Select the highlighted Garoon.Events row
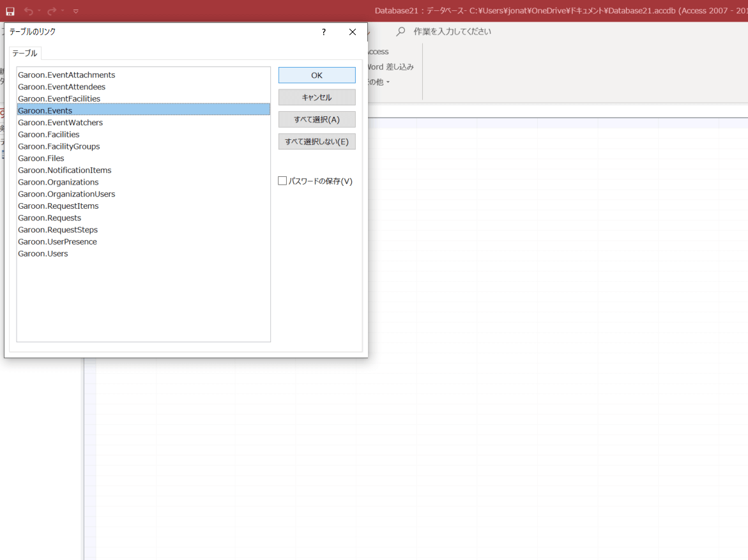 pyautogui.click(x=144, y=110)
